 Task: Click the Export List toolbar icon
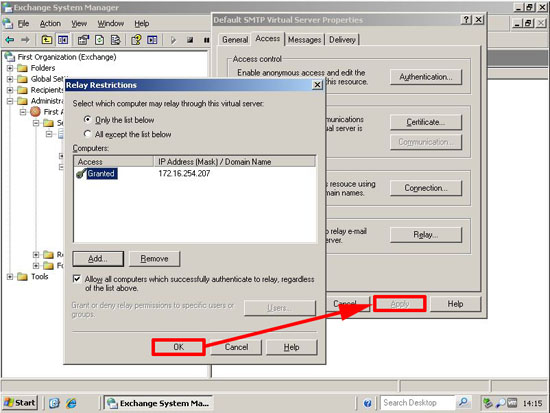[115, 40]
